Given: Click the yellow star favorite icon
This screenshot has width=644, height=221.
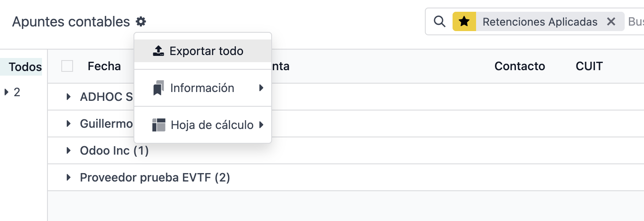Looking at the screenshot, I should pyautogui.click(x=464, y=21).
